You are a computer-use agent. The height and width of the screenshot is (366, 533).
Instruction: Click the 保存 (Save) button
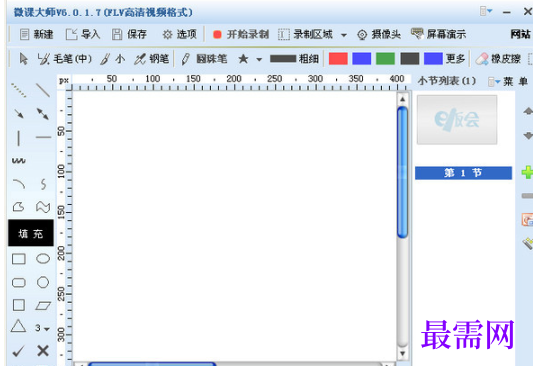pos(129,34)
